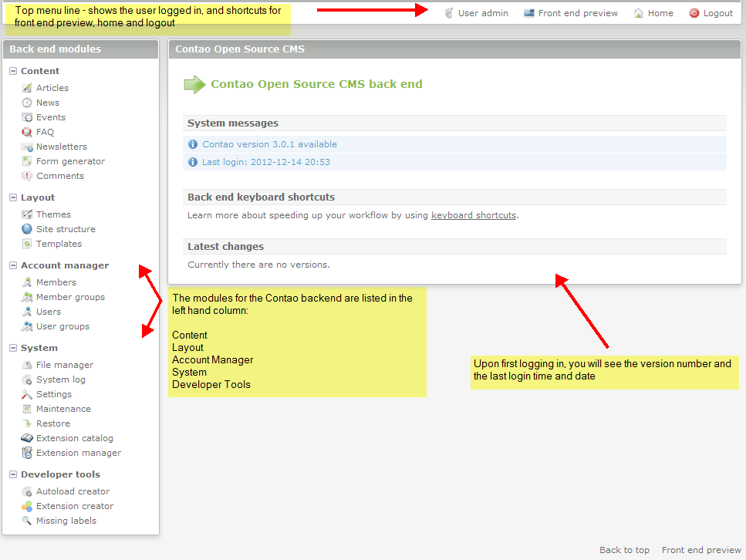Collapse the Account manager group

pos(13,265)
